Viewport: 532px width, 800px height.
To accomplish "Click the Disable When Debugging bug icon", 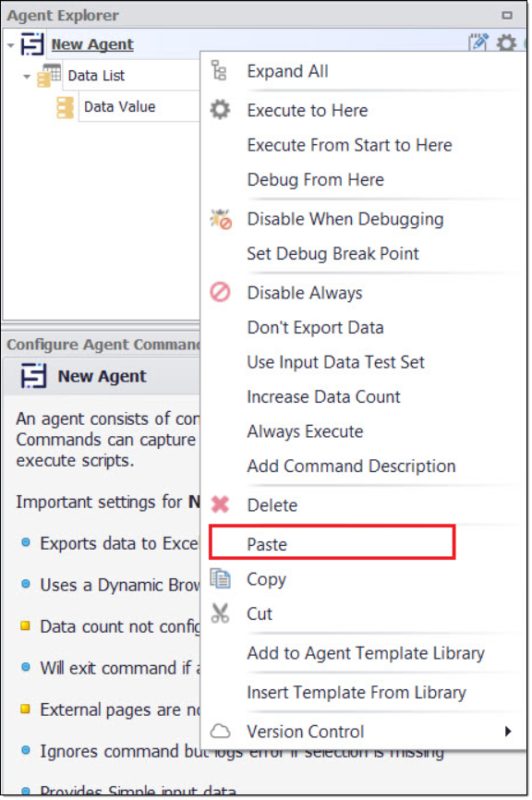I will click(x=221, y=219).
